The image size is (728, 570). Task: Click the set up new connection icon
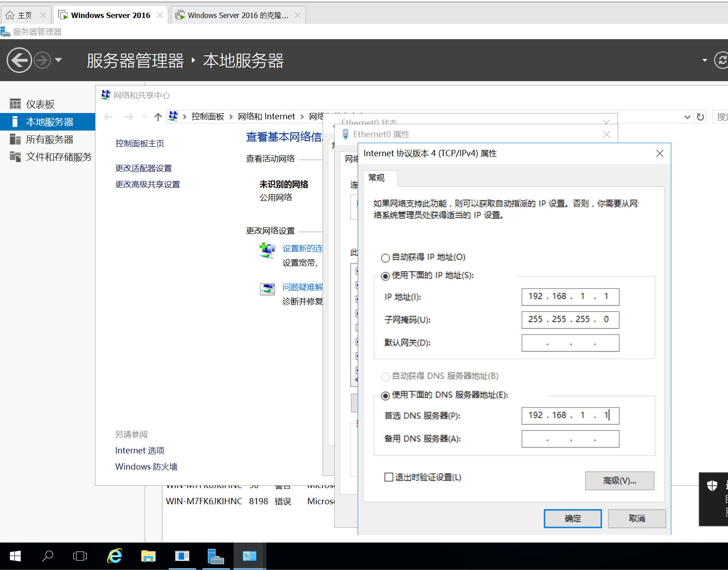pos(267,250)
